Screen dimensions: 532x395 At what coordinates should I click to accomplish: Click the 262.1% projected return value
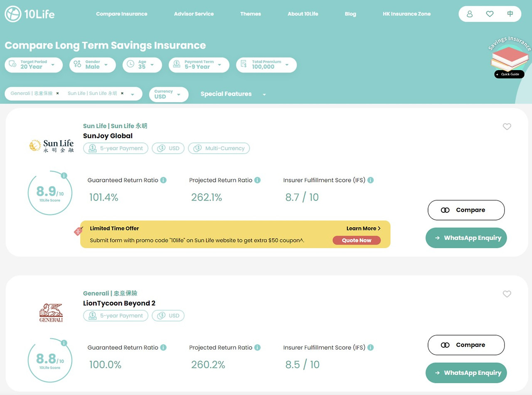pos(207,198)
